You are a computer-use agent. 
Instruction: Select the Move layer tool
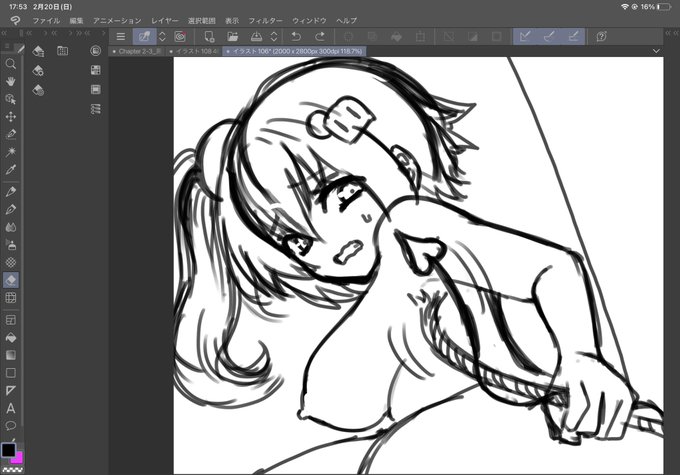coord(11,117)
